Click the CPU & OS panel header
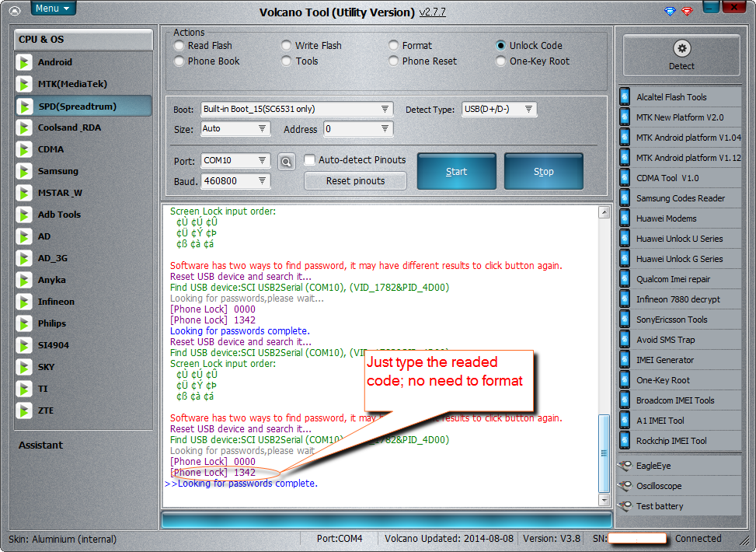 pos(83,40)
